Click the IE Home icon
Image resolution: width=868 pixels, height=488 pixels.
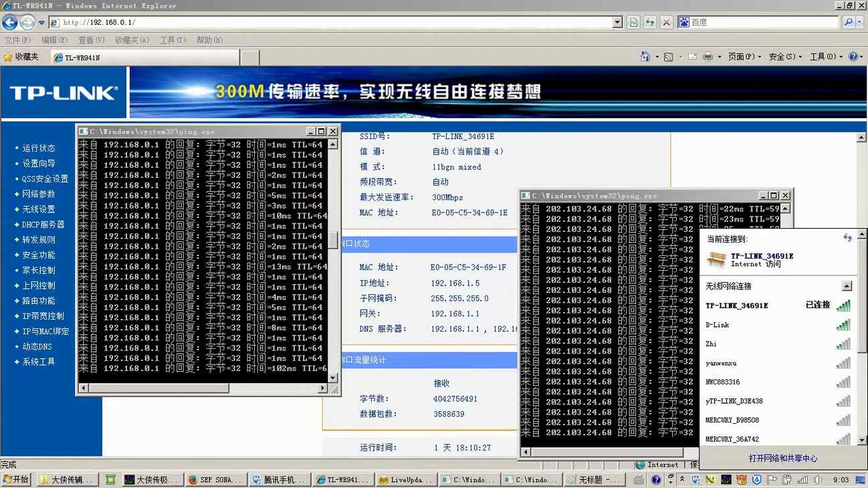[645, 57]
